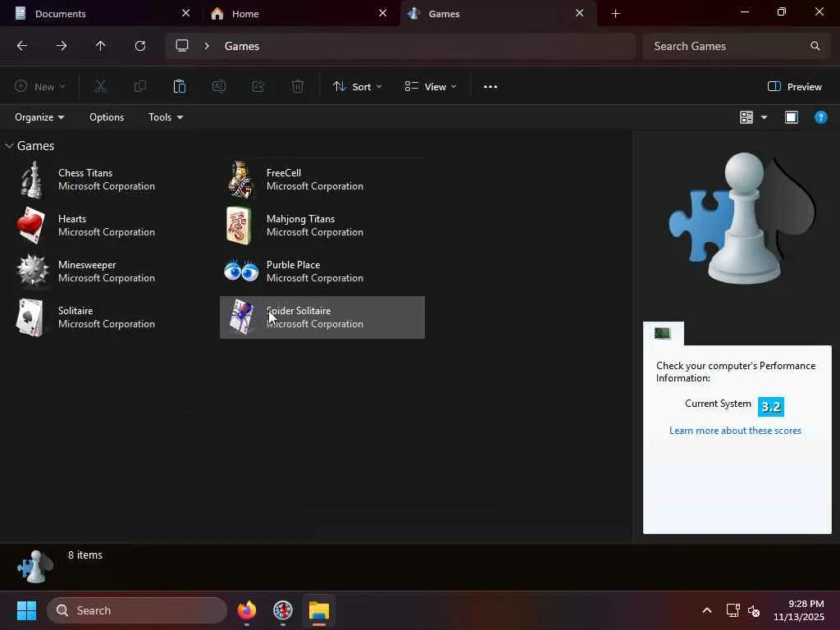Open the Organize dropdown menu
Screen dimensions: 840x630
[x=39, y=117]
